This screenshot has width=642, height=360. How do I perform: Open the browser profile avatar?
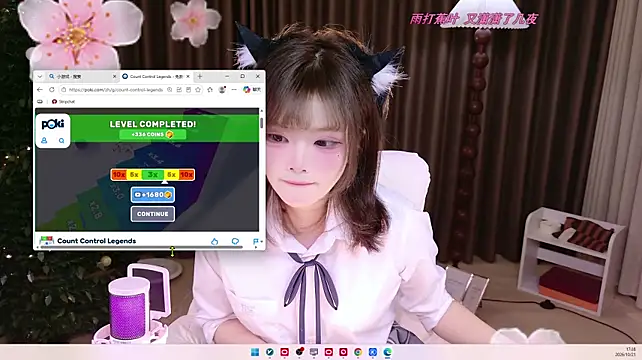click(x=222, y=89)
